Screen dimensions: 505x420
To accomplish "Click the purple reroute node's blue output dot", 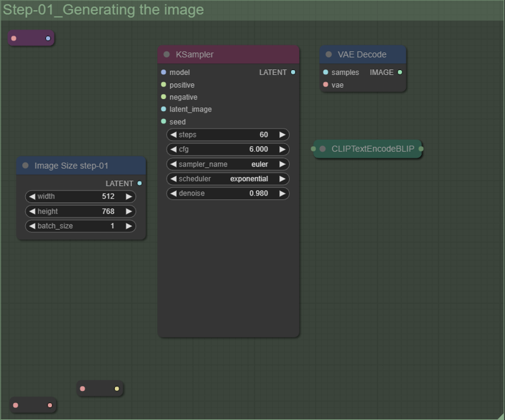I will pos(48,38).
